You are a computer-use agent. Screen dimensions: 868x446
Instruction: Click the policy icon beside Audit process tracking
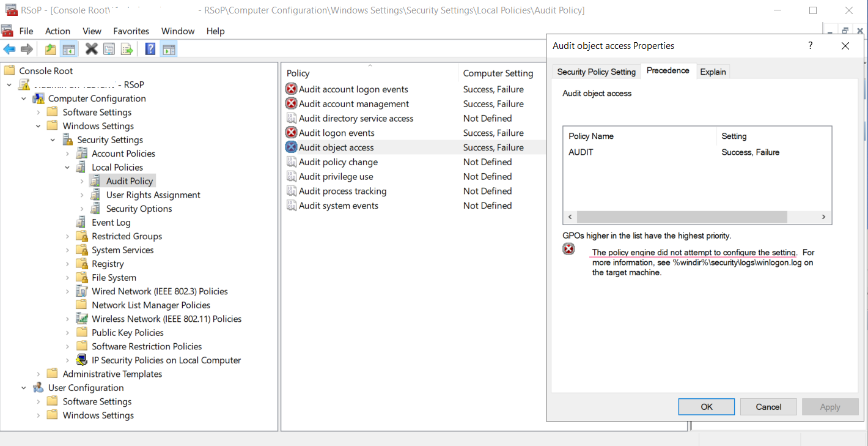coord(292,191)
